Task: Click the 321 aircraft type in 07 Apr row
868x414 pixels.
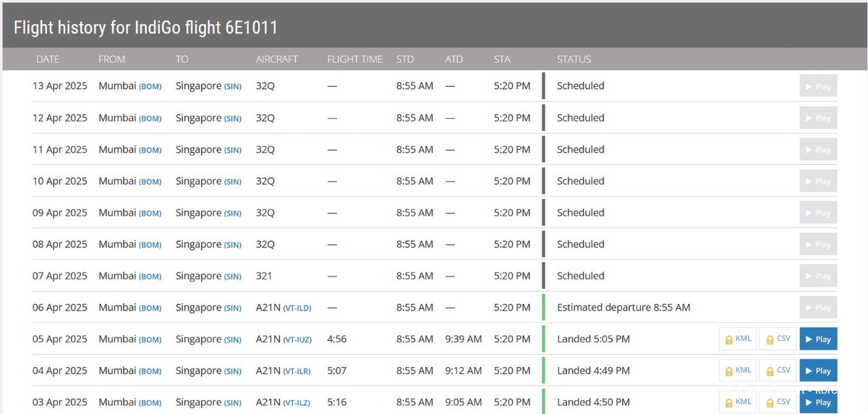Action: point(264,276)
